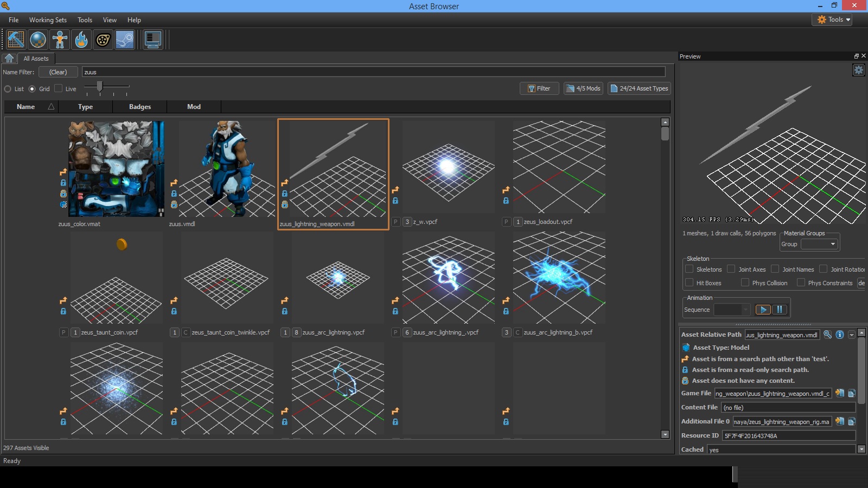
Task: Enable Phys Collision display
Action: click(745, 282)
